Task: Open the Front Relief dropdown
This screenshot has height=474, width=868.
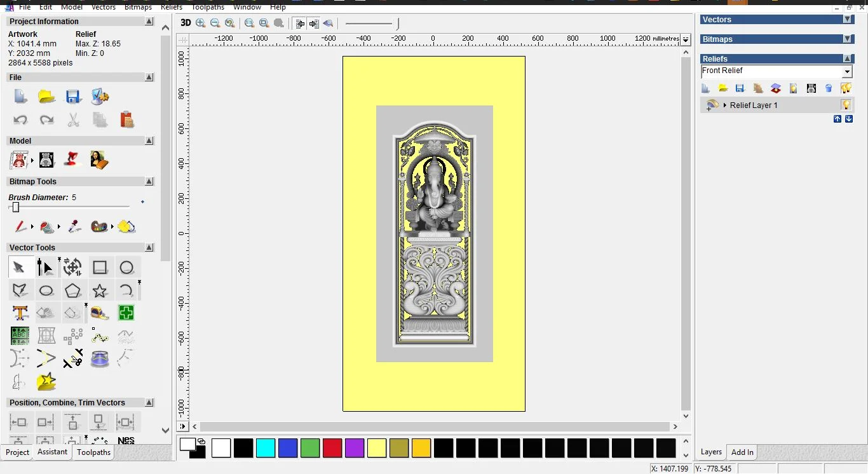Action: [x=846, y=72]
